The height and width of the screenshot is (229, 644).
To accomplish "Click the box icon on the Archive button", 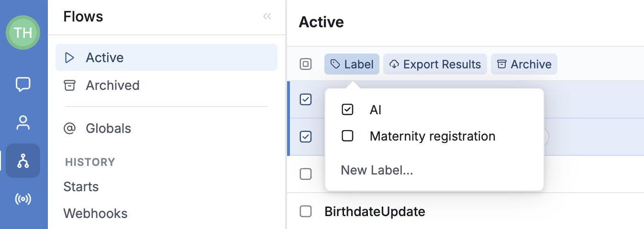I will pos(501,64).
